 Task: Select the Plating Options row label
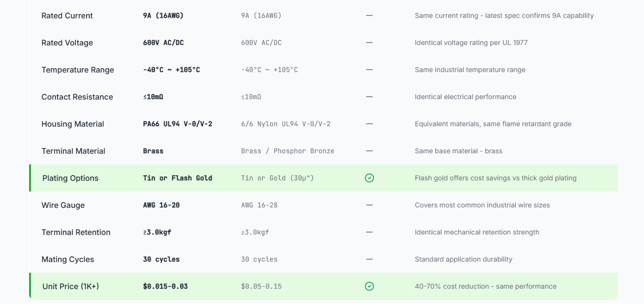[70, 178]
